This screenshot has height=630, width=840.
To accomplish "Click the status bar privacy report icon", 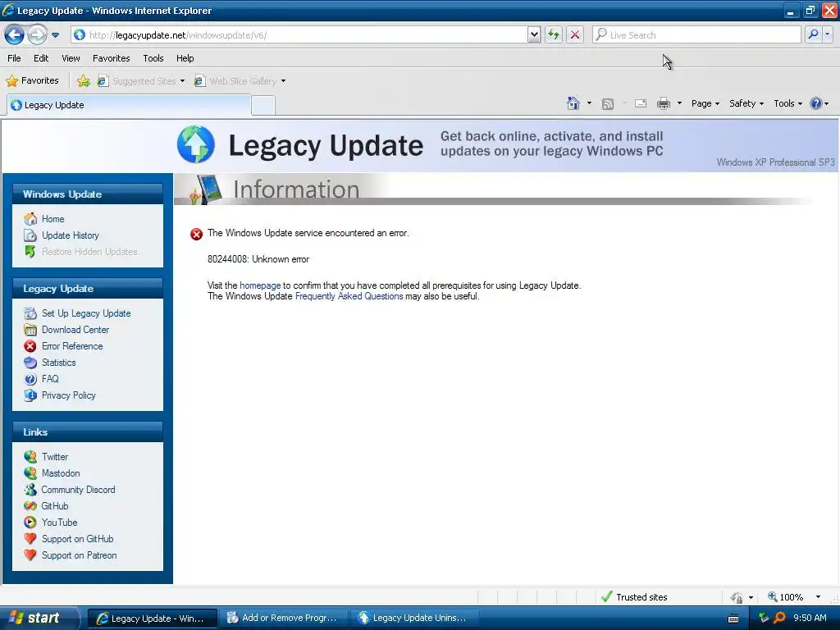I will point(737,597).
